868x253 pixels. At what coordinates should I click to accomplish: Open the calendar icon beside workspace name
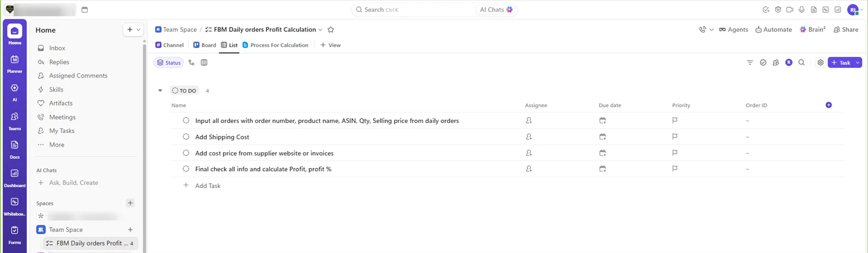85,10
